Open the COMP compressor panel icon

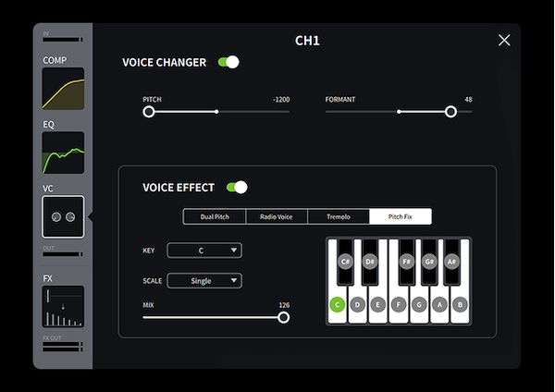63,89
